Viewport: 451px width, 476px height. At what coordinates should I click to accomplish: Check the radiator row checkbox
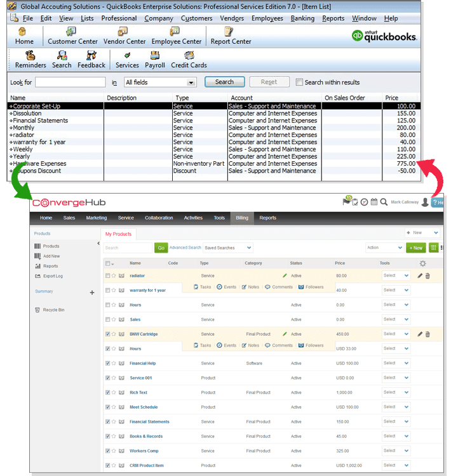tap(107, 275)
